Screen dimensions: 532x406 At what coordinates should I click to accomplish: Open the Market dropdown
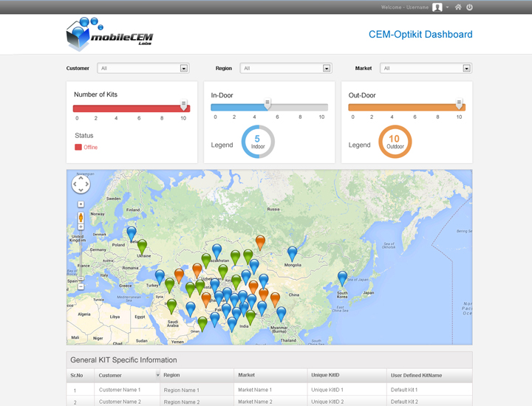coord(426,68)
